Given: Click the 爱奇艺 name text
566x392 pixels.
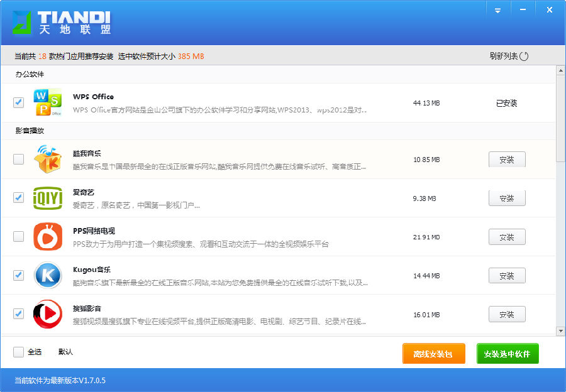Looking at the screenshot, I should coord(84,192).
